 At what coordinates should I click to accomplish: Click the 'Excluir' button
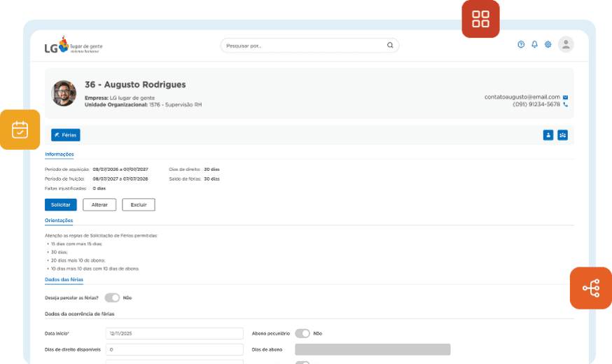click(139, 204)
